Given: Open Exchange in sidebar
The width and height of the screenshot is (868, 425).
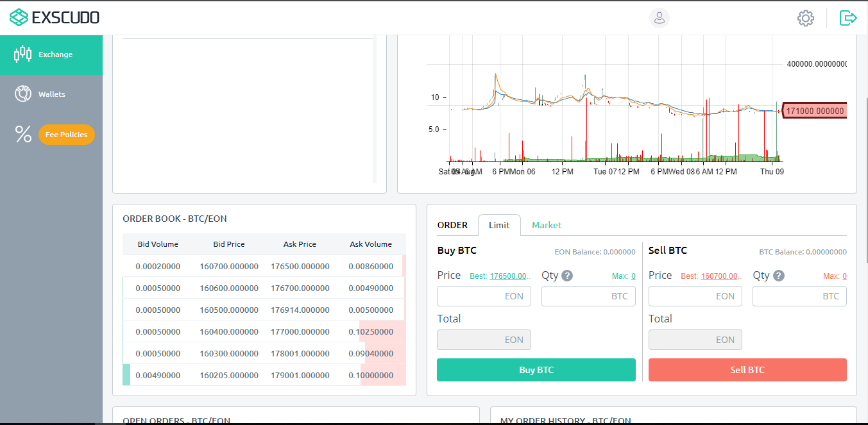Looking at the screenshot, I should point(51,54).
